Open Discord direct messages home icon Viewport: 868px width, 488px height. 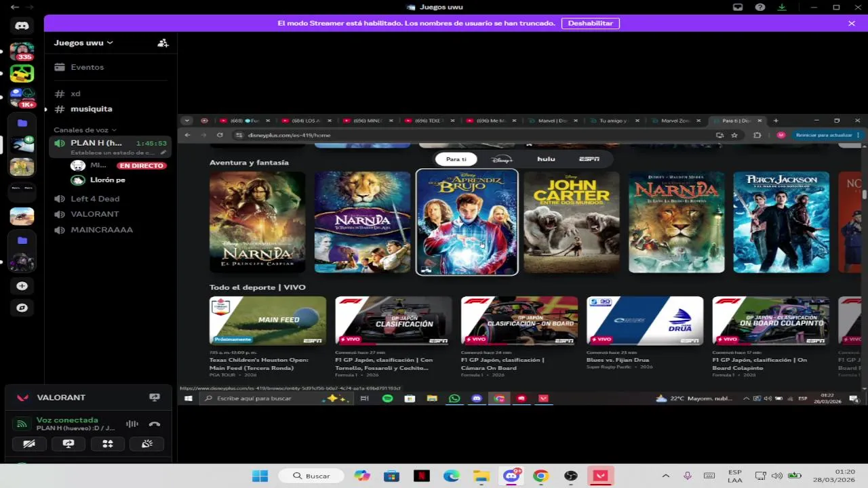[22, 26]
